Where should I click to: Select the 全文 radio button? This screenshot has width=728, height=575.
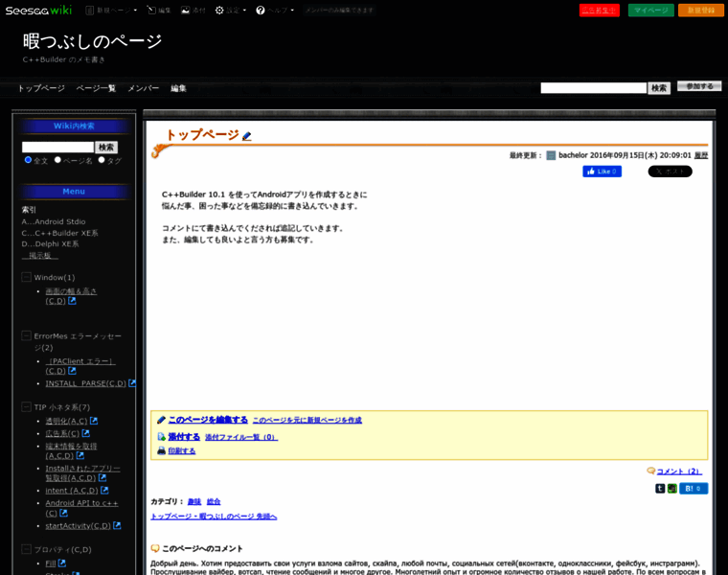[28, 160]
